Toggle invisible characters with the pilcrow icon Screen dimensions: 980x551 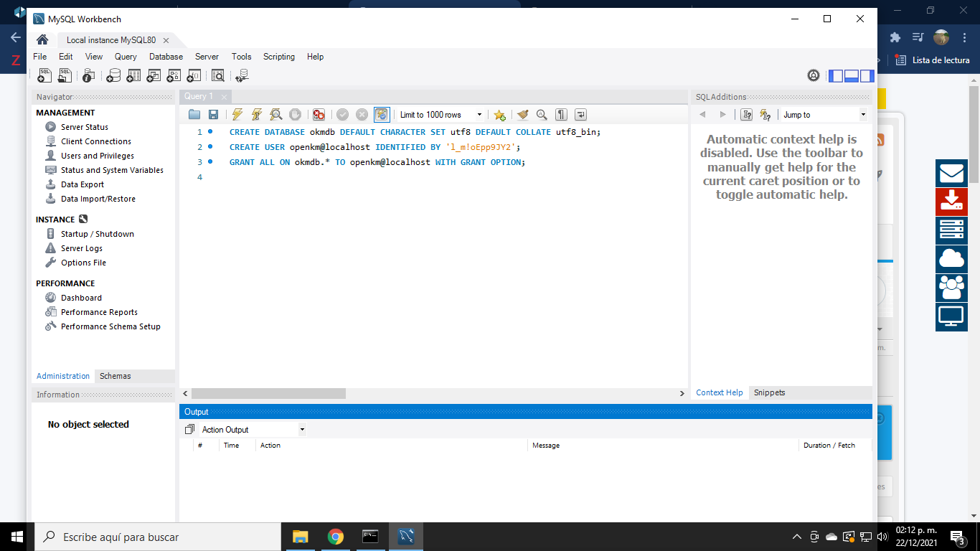(561, 115)
